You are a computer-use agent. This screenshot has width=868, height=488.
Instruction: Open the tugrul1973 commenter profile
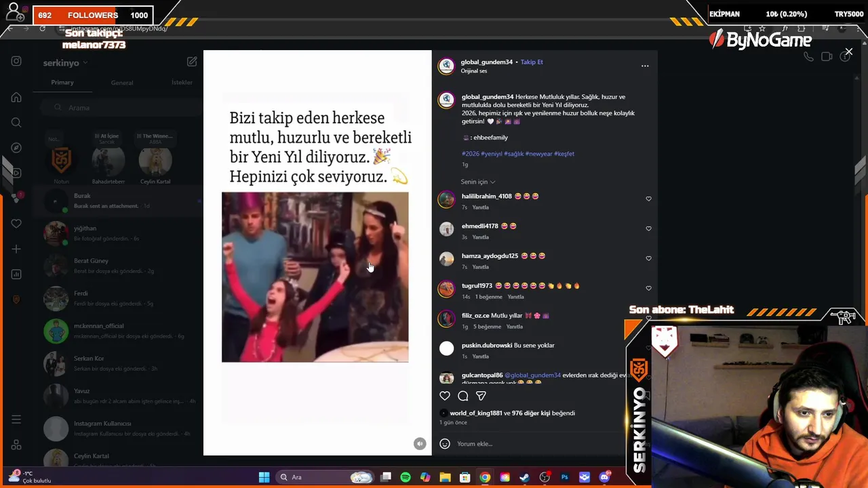pos(477,285)
